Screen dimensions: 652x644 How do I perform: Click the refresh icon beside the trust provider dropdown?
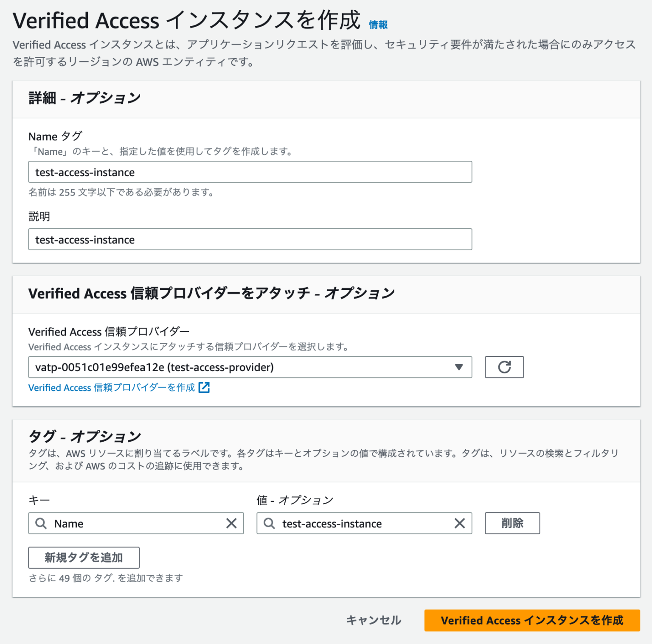pyautogui.click(x=504, y=367)
